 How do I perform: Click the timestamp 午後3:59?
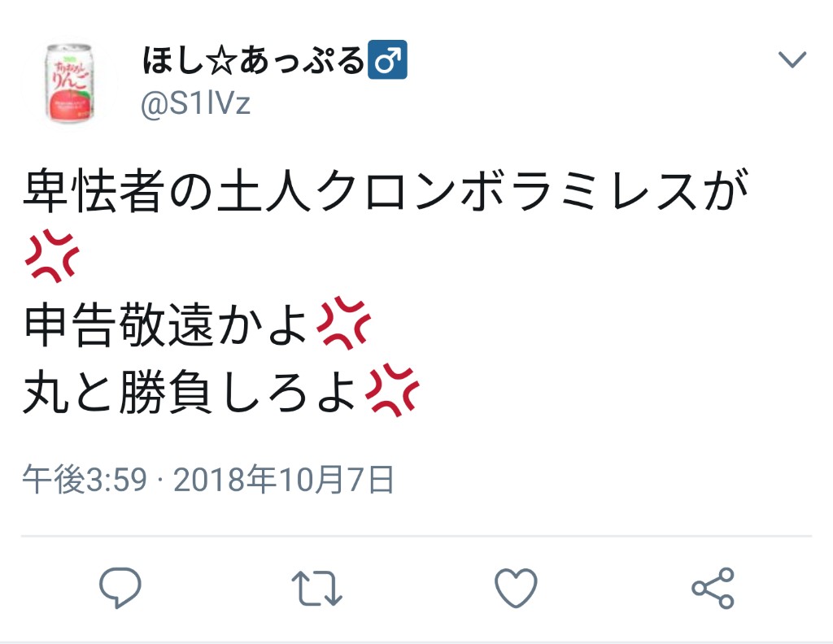pyautogui.click(x=85, y=480)
